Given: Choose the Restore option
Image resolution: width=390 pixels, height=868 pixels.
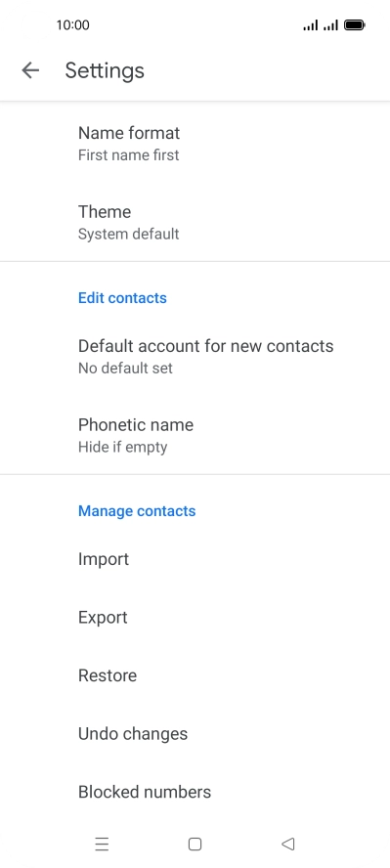Looking at the screenshot, I should coord(195,675).
